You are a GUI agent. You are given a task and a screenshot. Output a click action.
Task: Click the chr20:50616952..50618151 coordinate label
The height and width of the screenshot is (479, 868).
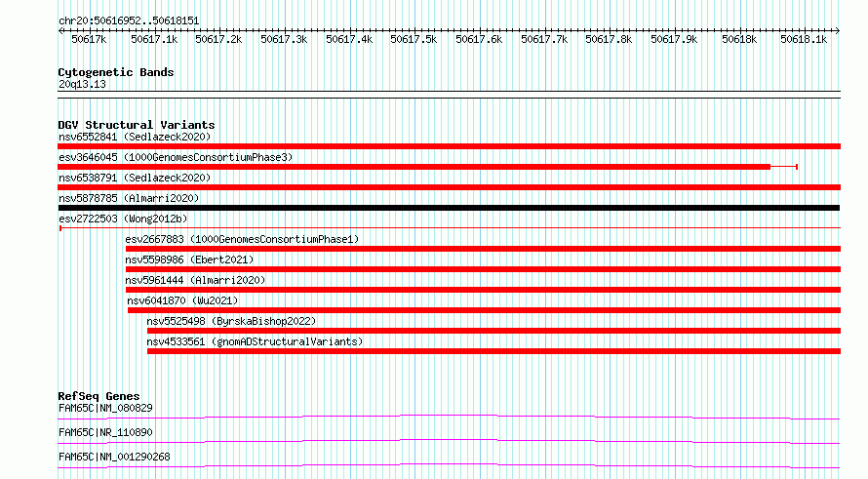point(129,21)
